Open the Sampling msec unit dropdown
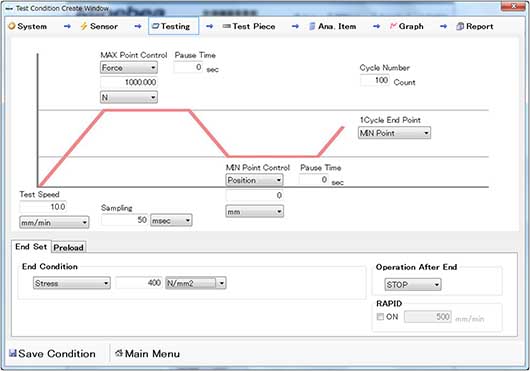The width and height of the screenshot is (530, 371). 171,221
